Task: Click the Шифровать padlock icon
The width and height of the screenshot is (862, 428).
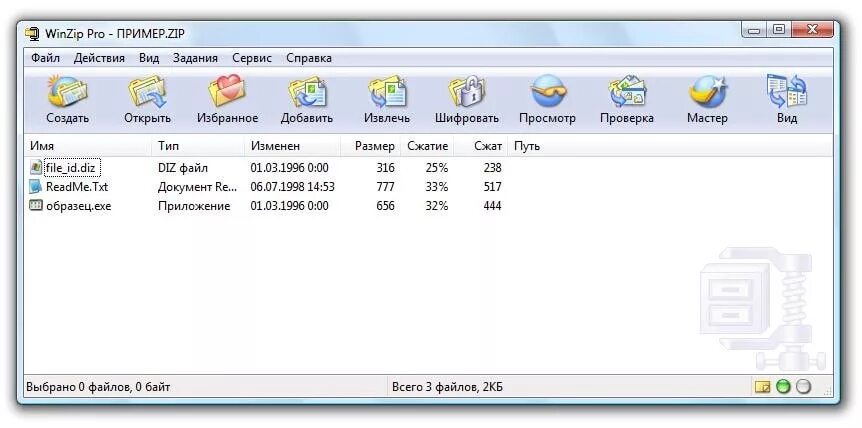Action: pyautogui.click(x=467, y=91)
